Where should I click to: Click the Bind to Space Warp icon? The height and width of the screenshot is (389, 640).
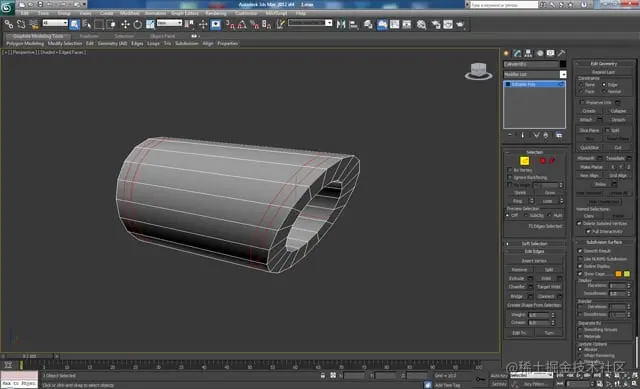point(34,24)
